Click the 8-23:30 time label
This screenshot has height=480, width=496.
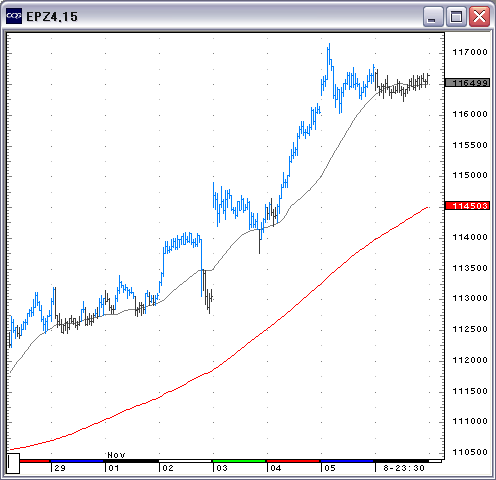pos(404,468)
